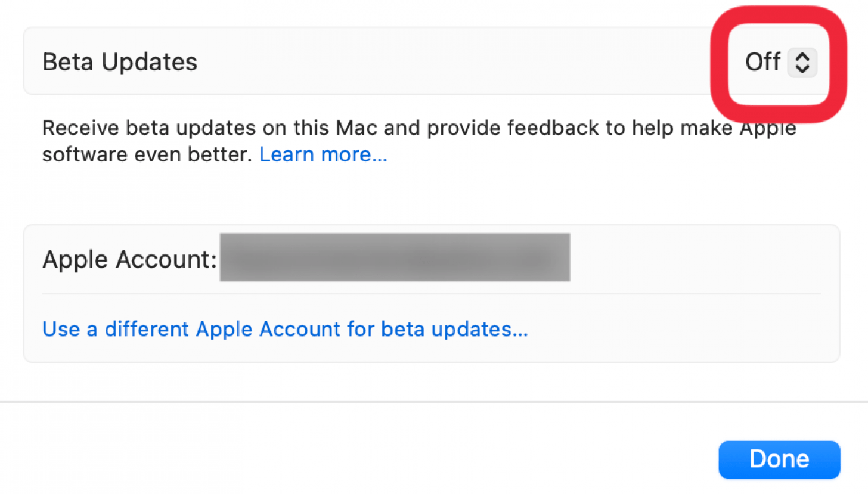The width and height of the screenshot is (868, 494).
Task: Click the separator line above the Done button
Action: click(433, 402)
